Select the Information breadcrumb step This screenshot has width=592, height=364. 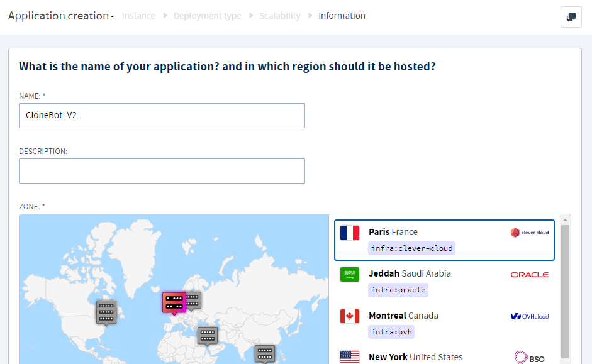pos(342,16)
